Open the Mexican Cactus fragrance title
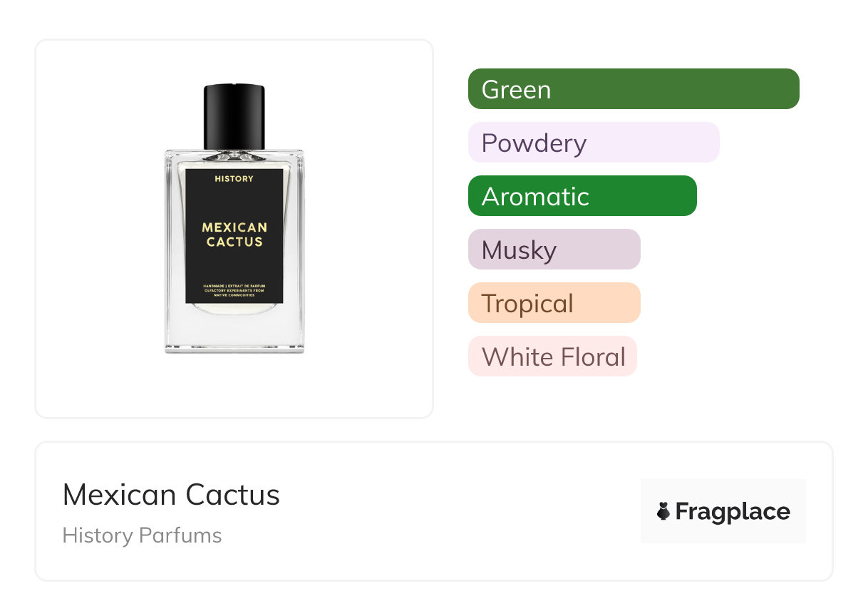This screenshot has height=616, width=868. click(171, 495)
